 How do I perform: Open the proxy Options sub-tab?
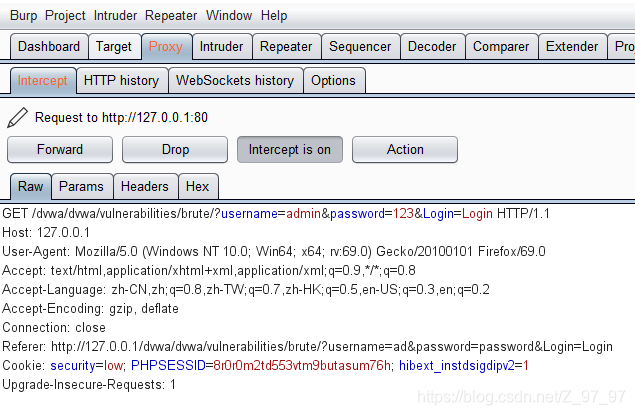tap(333, 81)
